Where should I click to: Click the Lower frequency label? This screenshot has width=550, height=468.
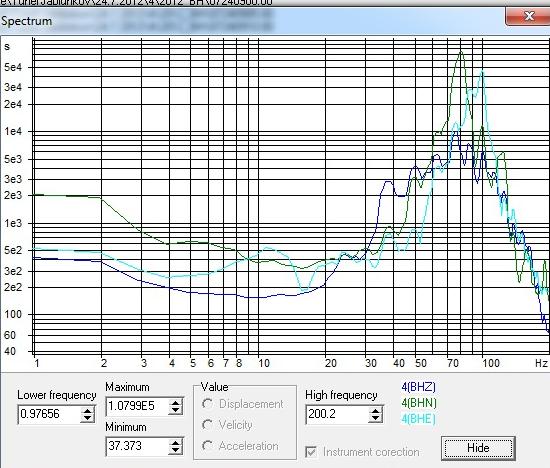click(57, 395)
